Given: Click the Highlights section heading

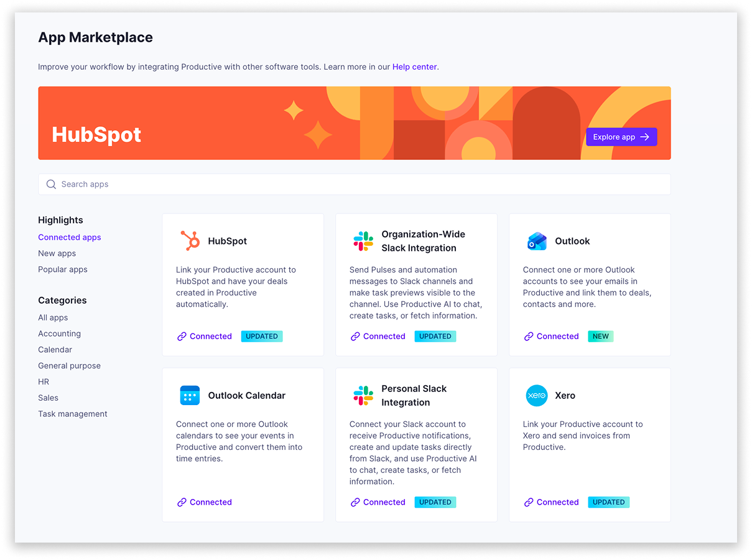Looking at the screenshot, I should point(60,220).
